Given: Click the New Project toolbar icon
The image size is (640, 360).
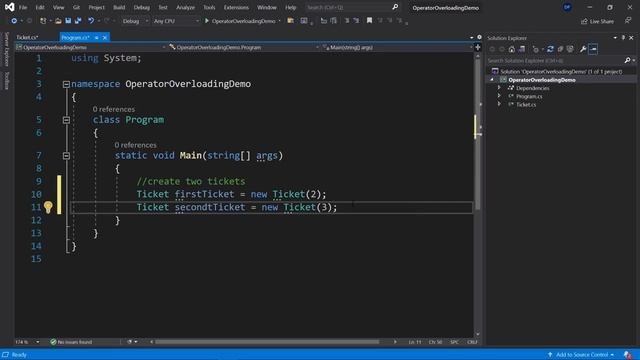Looking at the screenshot, I should pos(43,21).
